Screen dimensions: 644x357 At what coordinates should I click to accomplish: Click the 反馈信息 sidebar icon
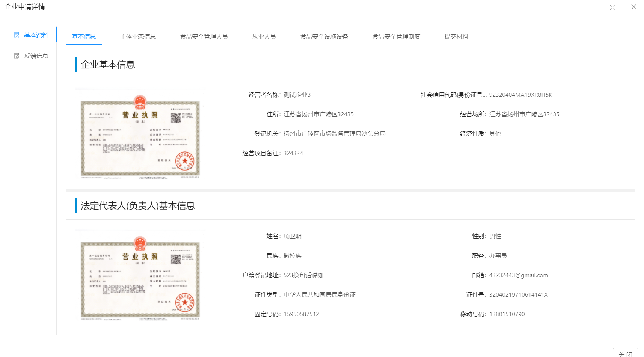point(17,56)
